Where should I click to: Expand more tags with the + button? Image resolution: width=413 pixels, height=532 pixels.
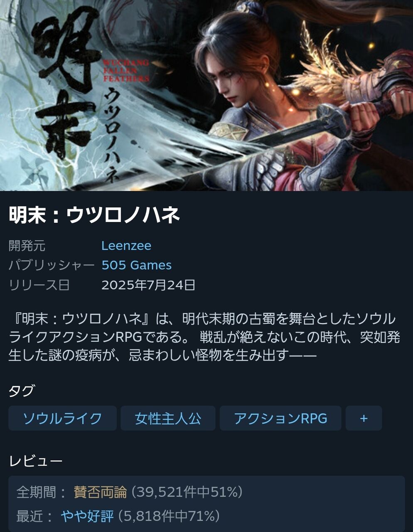pos(364,418)
